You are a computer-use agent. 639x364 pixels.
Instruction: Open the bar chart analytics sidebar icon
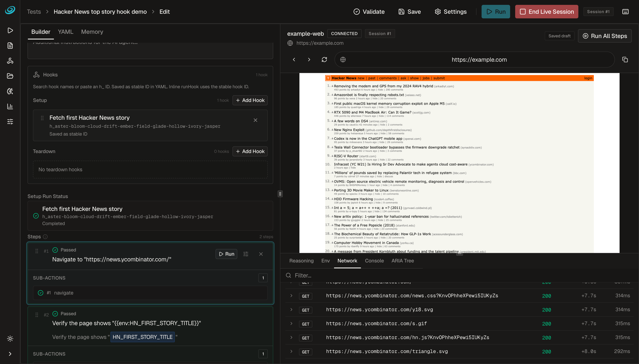pyautogui.click(x=10, y=106)
